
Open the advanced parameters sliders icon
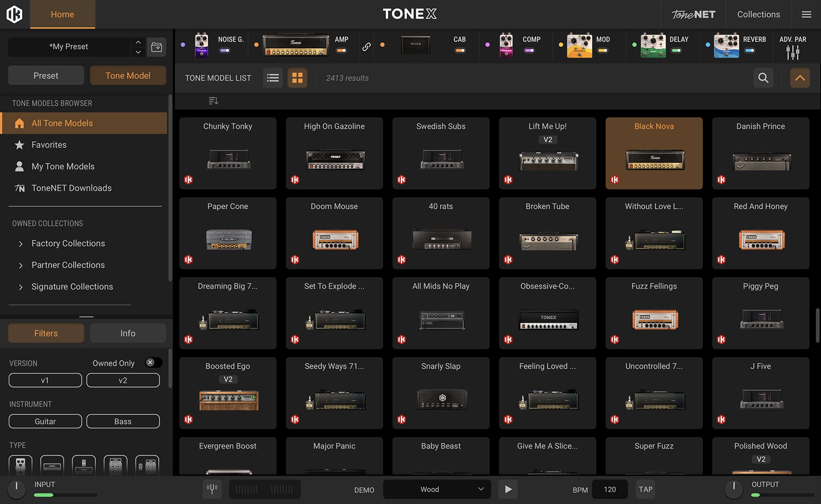[793, 52]
